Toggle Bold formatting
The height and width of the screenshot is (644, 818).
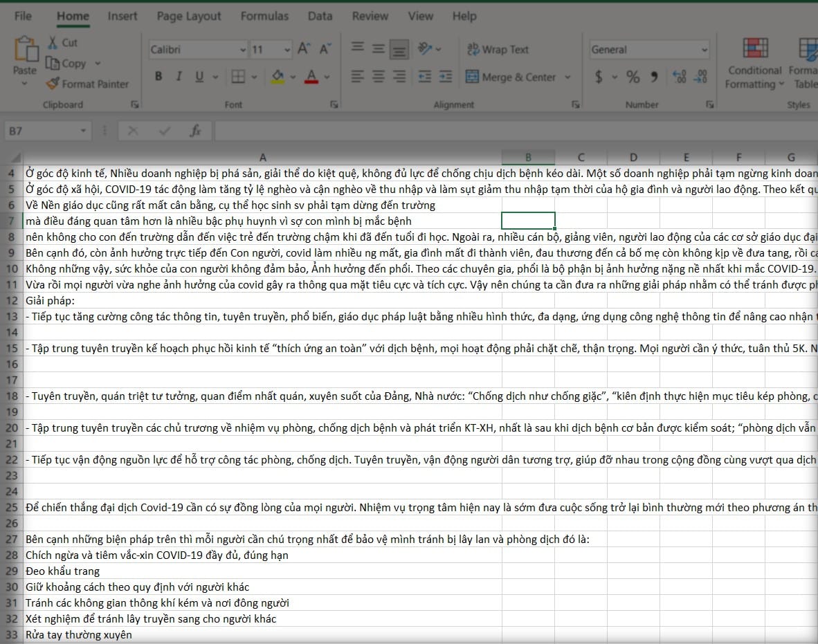(x=158, y=77)
